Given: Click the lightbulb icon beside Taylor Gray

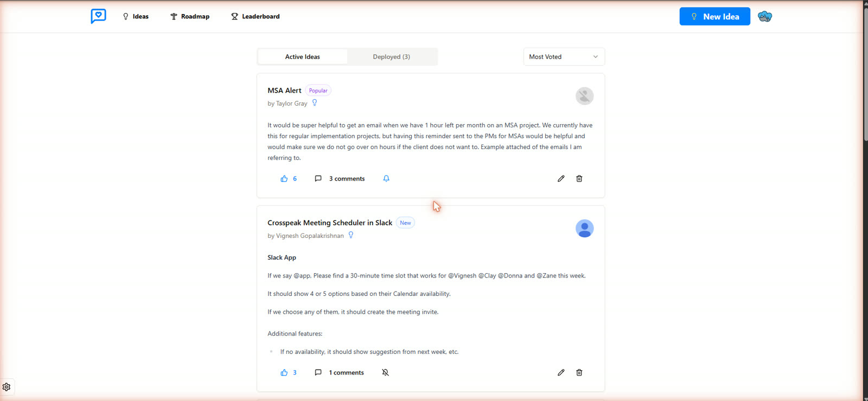Looking at the screenshot, I should click(x=315, y=102).
